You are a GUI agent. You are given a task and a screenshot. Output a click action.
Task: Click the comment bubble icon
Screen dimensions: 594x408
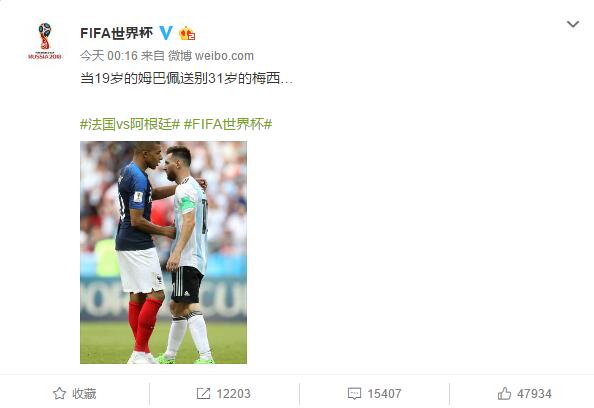pyautogui.click(x=354, y=394)
